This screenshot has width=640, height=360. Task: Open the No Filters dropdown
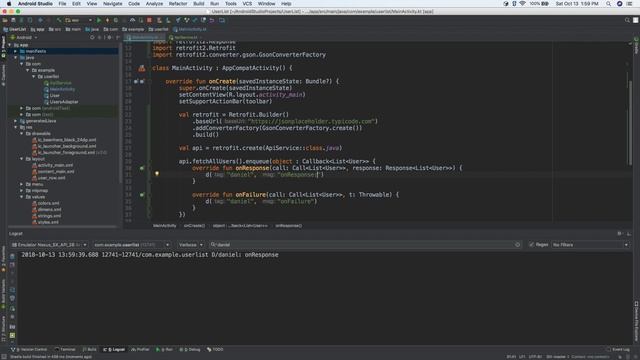point(590,244)
